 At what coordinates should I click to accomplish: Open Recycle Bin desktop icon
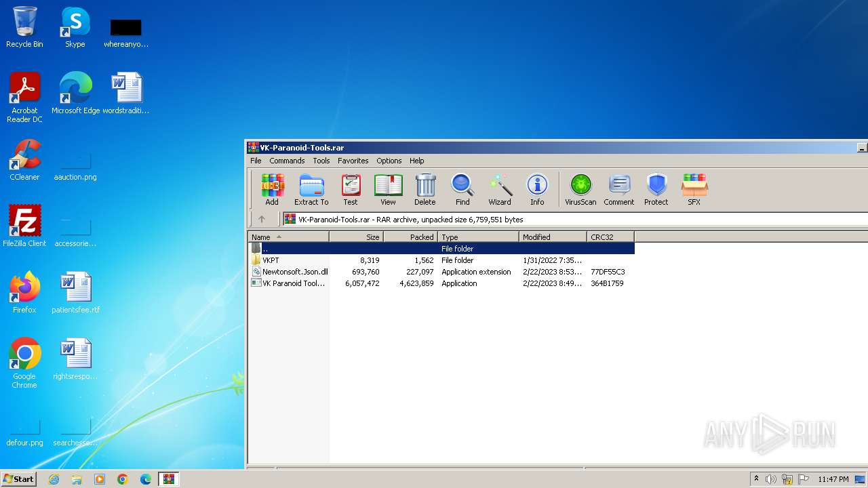(24, 27)
